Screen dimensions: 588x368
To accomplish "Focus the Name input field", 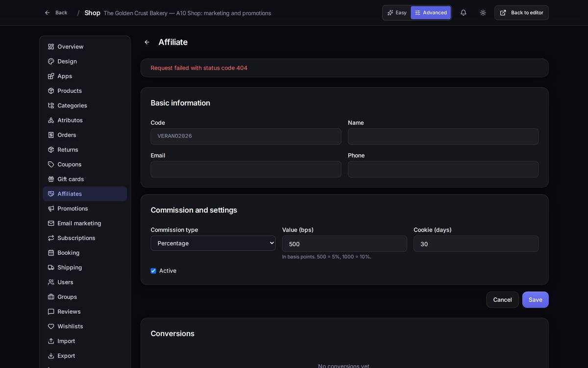I will (443, 136).
